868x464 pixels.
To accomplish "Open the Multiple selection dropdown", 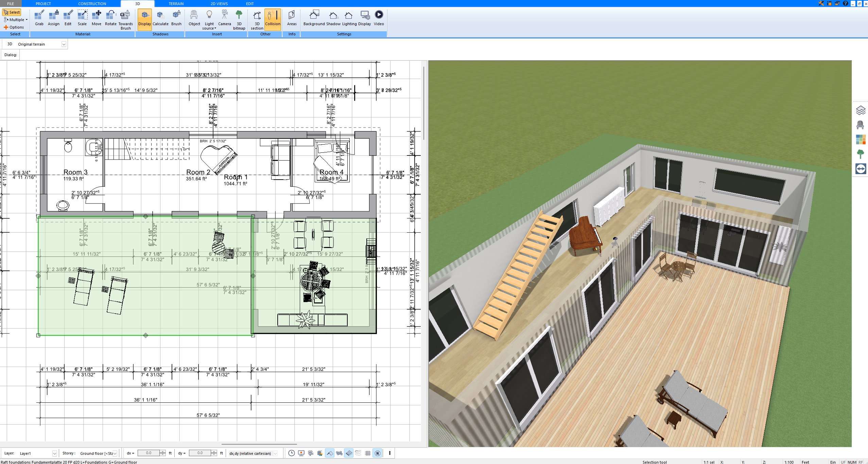I will [x=15, y=20].
